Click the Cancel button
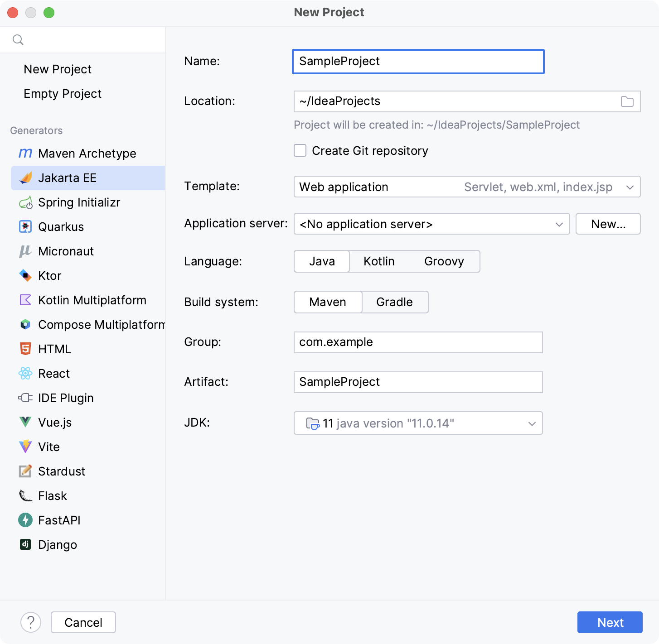This screenshot has height=644, width=659. [x=83, y=622]
